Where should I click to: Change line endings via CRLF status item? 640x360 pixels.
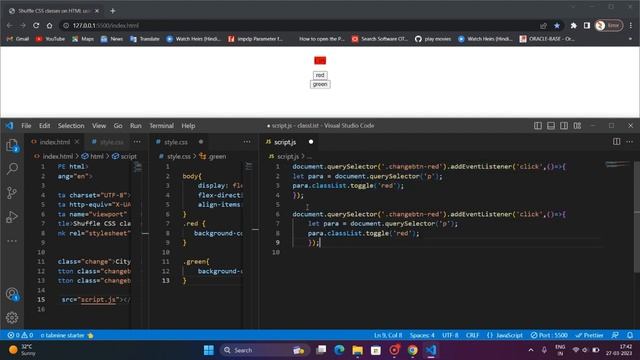click(x=472, y=335)
